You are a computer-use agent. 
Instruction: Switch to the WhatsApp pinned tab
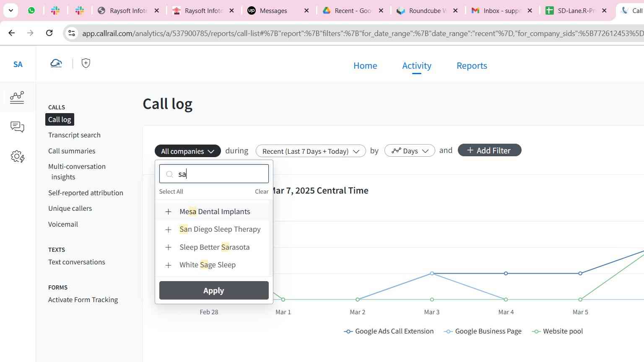(31, 10)
